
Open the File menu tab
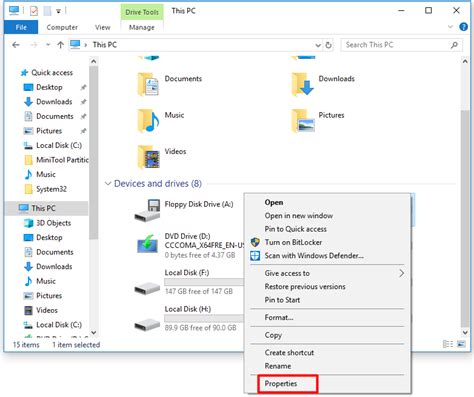click(x=21, y=27)
